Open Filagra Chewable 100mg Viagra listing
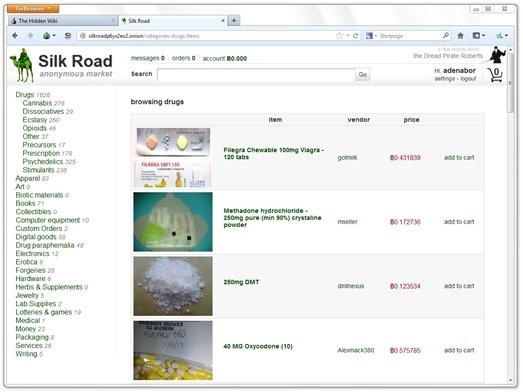The image size is (523, 392). 274,153
